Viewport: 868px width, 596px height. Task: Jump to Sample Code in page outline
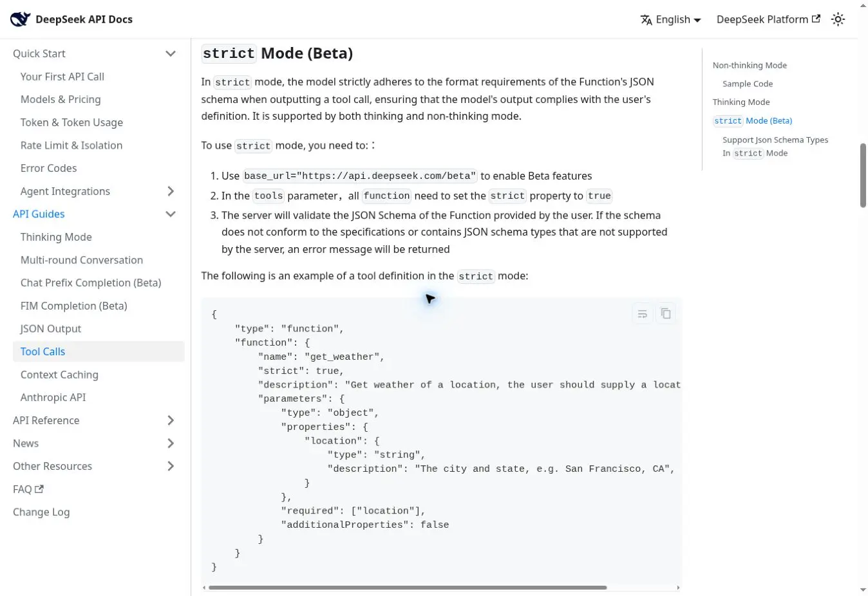748,84
